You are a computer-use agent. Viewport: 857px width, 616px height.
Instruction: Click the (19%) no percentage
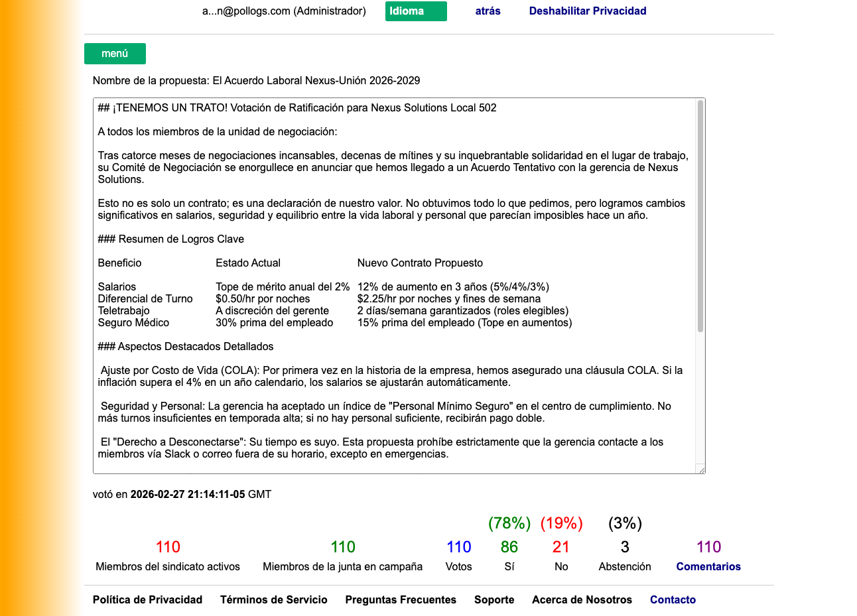(x=562, y=523)
